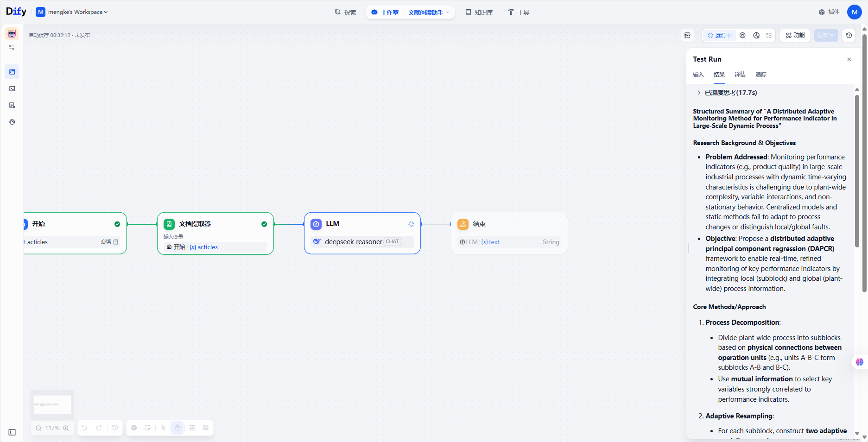
Task: Open the workflow checklist icon
Action: click(x=769, y=35)
